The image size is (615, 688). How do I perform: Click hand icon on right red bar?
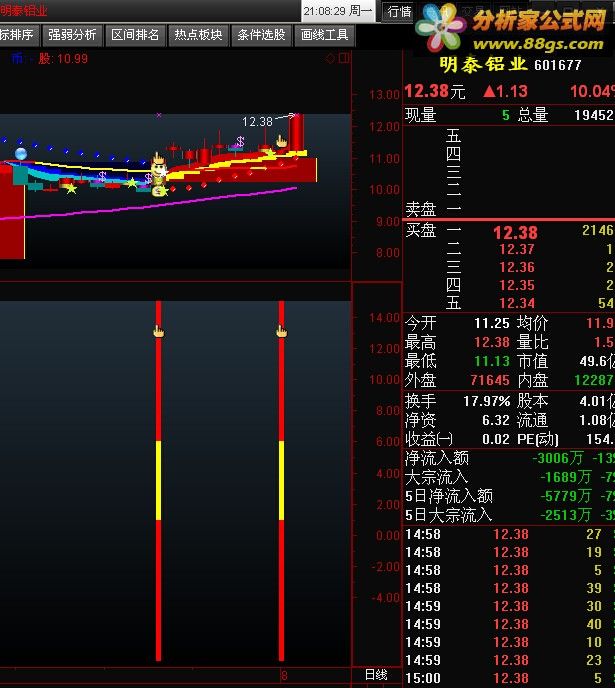coord(281,331)
